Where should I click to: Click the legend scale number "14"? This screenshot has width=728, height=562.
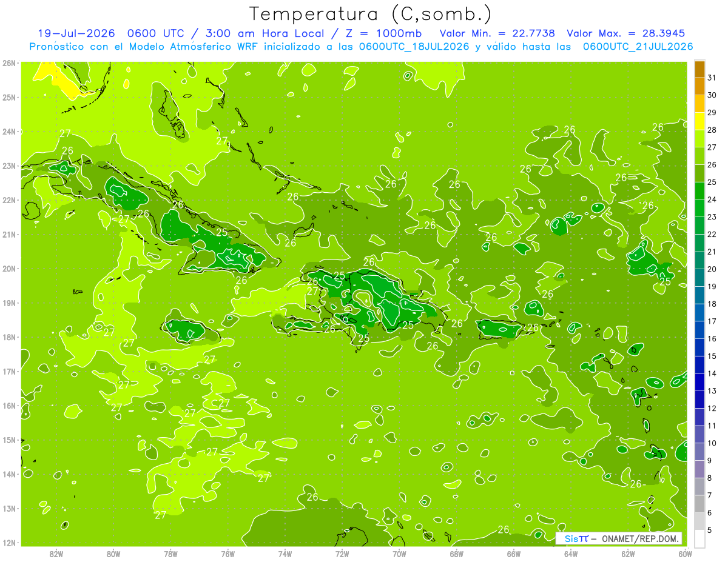pyautogui.click(x=712, y=373)
